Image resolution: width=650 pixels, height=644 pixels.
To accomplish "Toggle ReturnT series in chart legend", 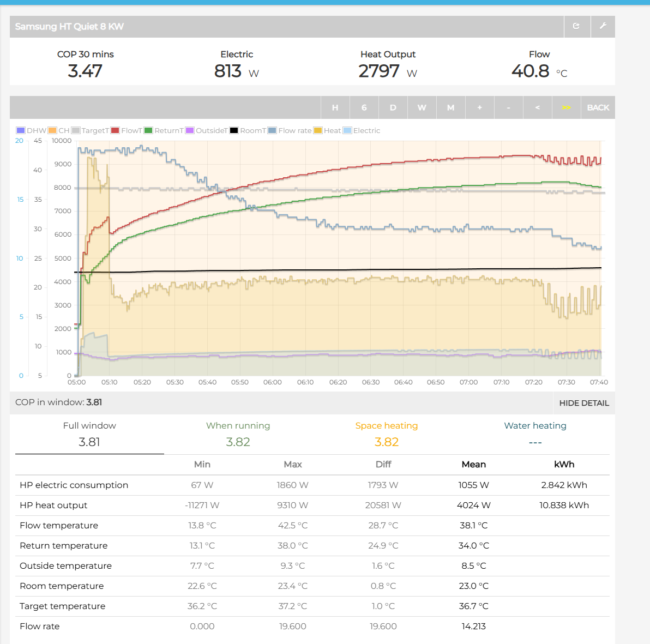I will click(x=164, y=131).
